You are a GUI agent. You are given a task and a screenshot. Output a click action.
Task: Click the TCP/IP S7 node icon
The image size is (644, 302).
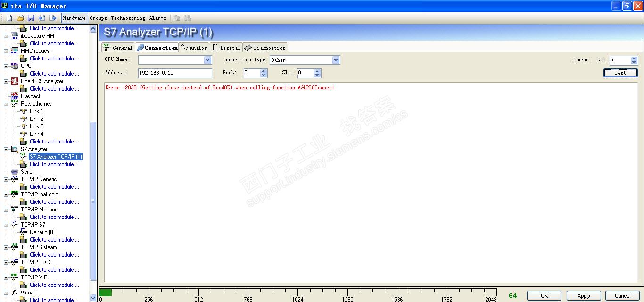(15, 225)
